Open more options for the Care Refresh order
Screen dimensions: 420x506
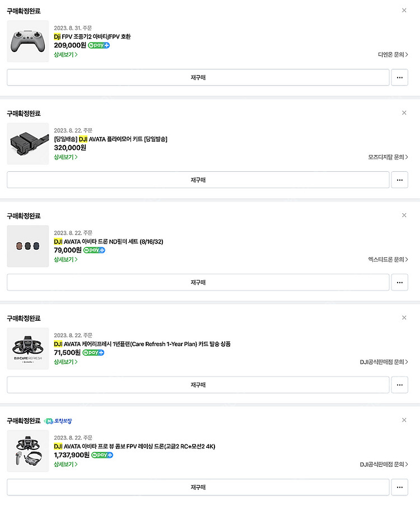coord(399,385)
